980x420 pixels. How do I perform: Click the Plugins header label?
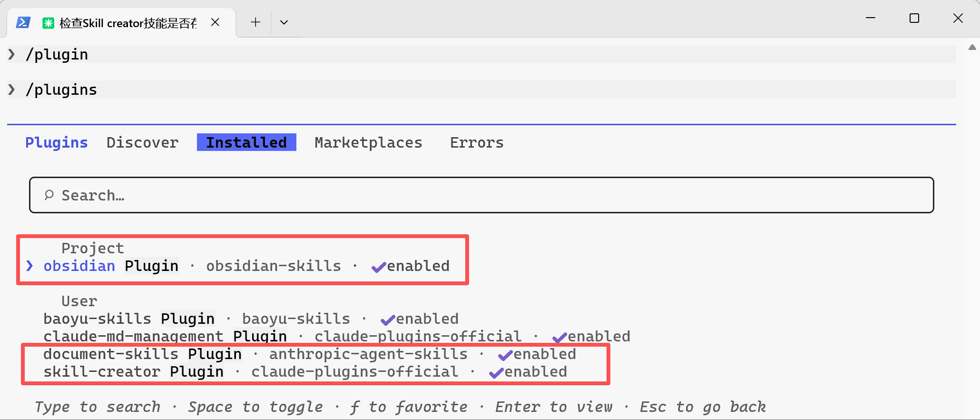(x=57, y=142)
